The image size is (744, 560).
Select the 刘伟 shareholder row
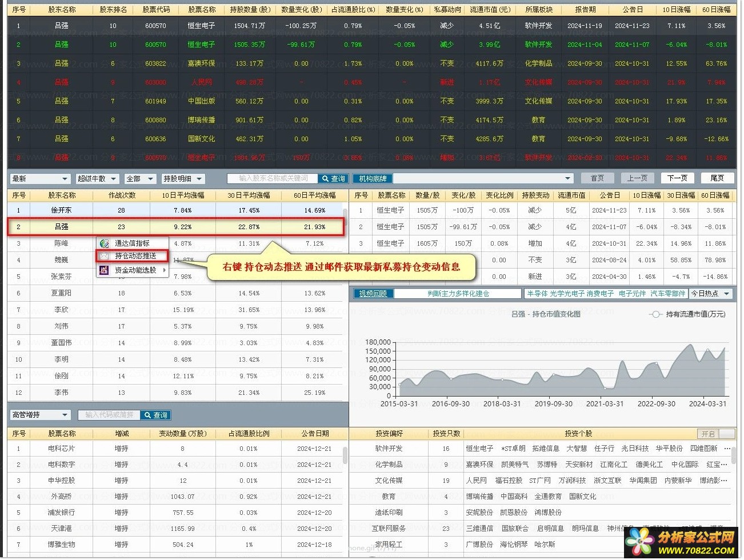[175, 326]
